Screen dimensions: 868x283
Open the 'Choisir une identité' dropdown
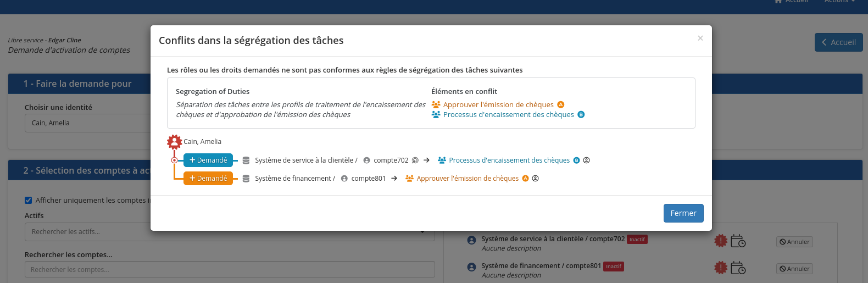[x=88, y=123]
